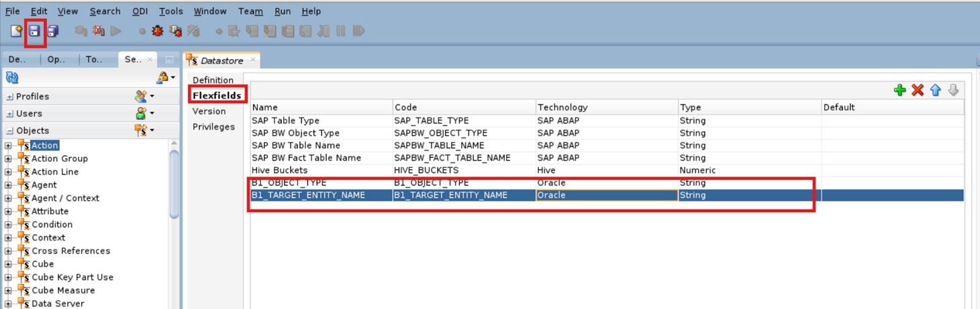980x309 pixels.
Task: Refresh the Security navigator
Action: (12, 78)
